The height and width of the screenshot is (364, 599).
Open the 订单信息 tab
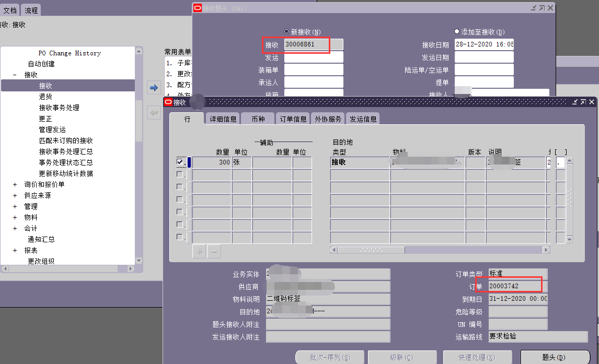(293, 119)
